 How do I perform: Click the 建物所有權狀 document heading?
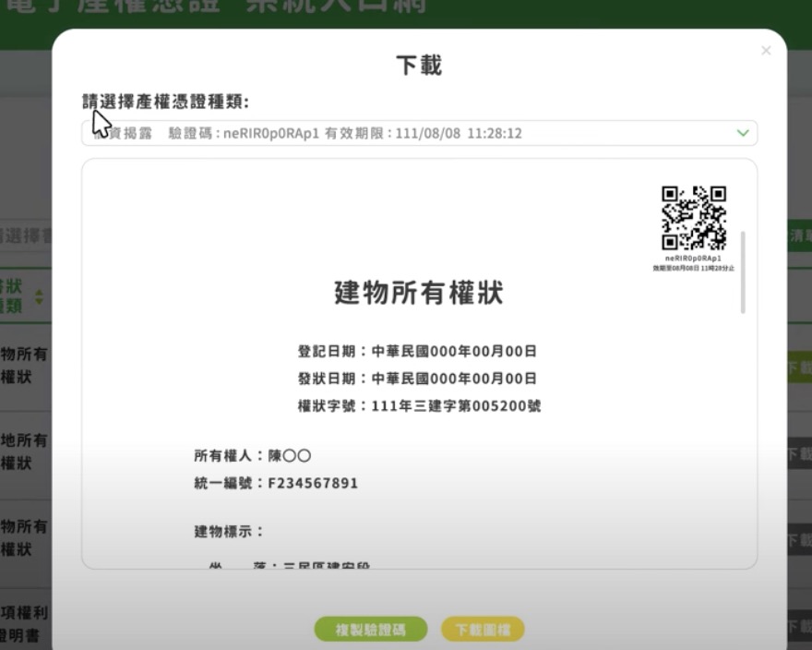tap(419, 293)
